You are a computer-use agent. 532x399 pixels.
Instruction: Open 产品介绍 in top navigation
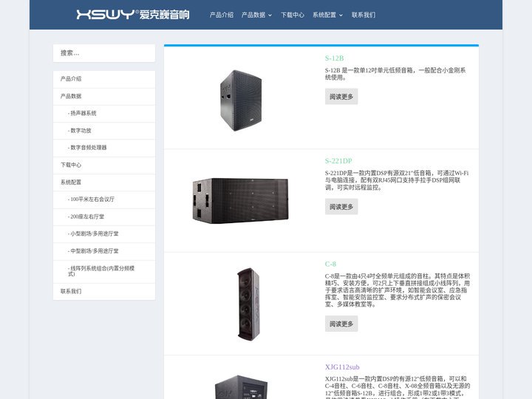222,15
